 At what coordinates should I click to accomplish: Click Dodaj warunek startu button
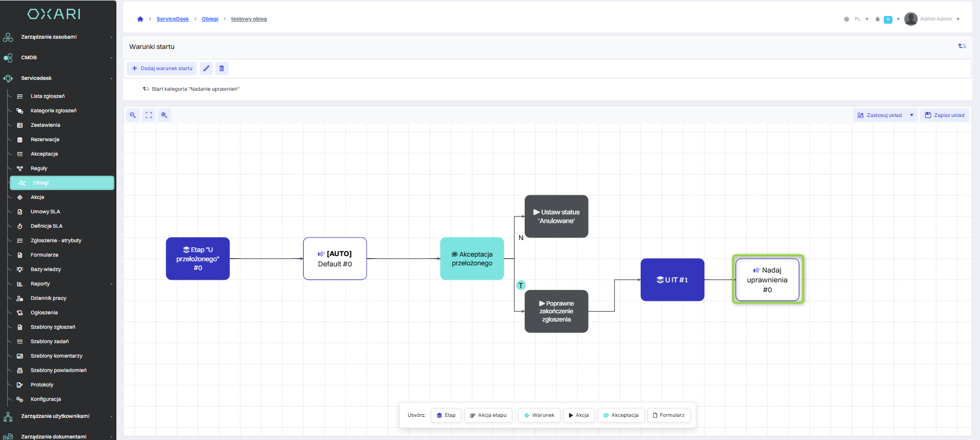point(162,68)
